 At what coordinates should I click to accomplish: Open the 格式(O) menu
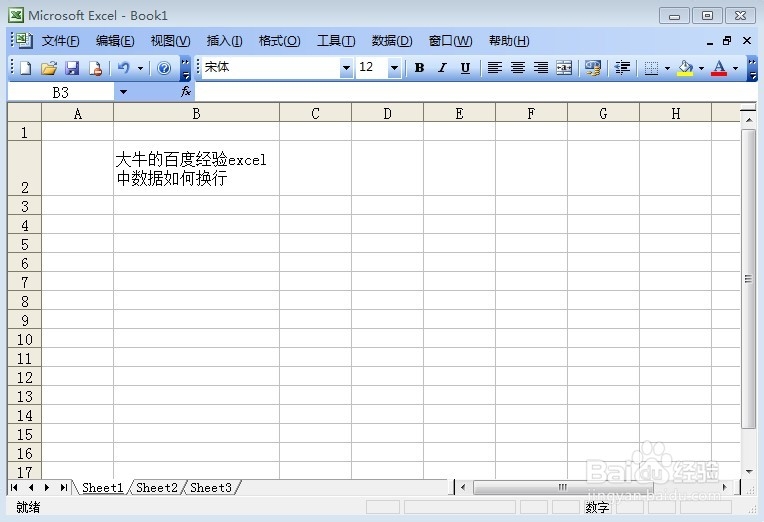[279, 41]
